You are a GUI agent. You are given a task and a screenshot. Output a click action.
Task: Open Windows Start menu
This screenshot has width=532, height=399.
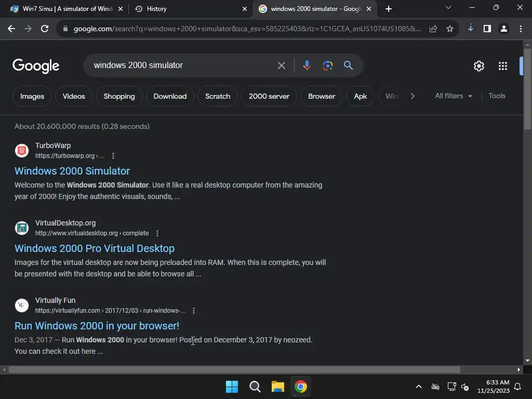click(x=232, y=387)
